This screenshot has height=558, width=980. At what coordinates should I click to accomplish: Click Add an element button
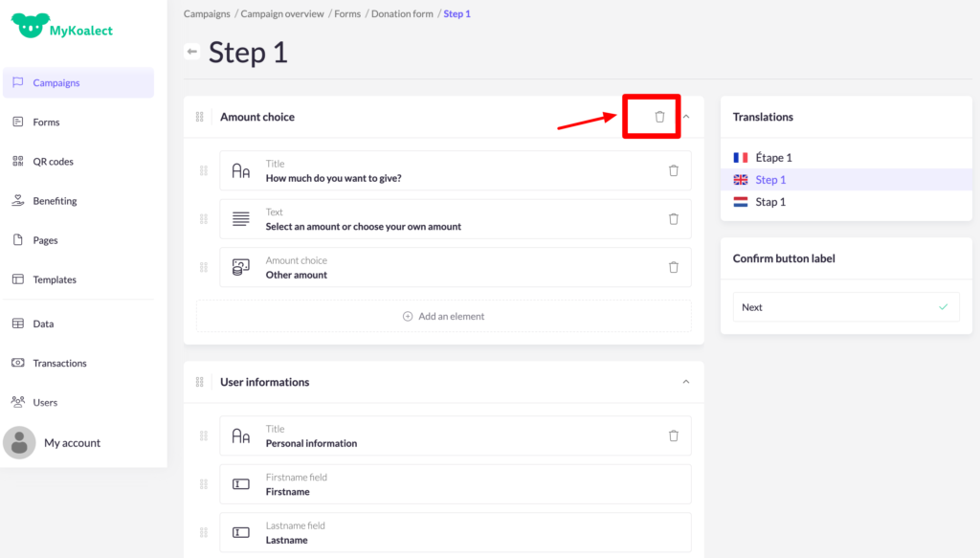click(443, 316)
